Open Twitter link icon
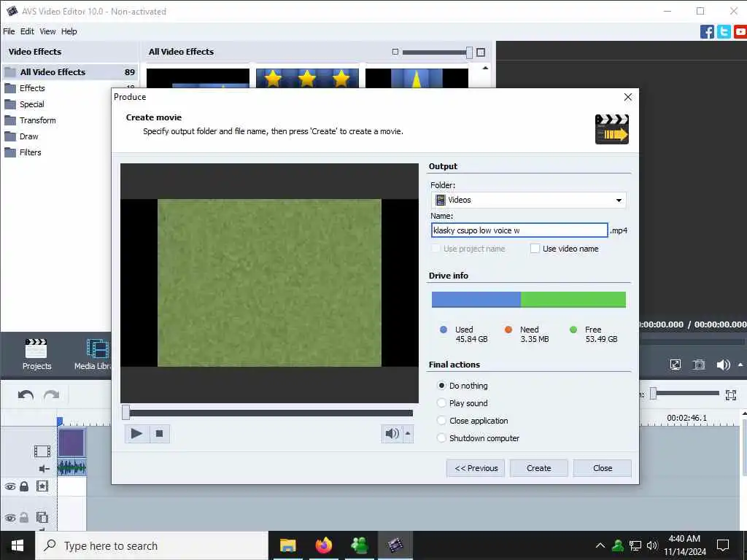The image size is (747, 560). pos(724,32)
